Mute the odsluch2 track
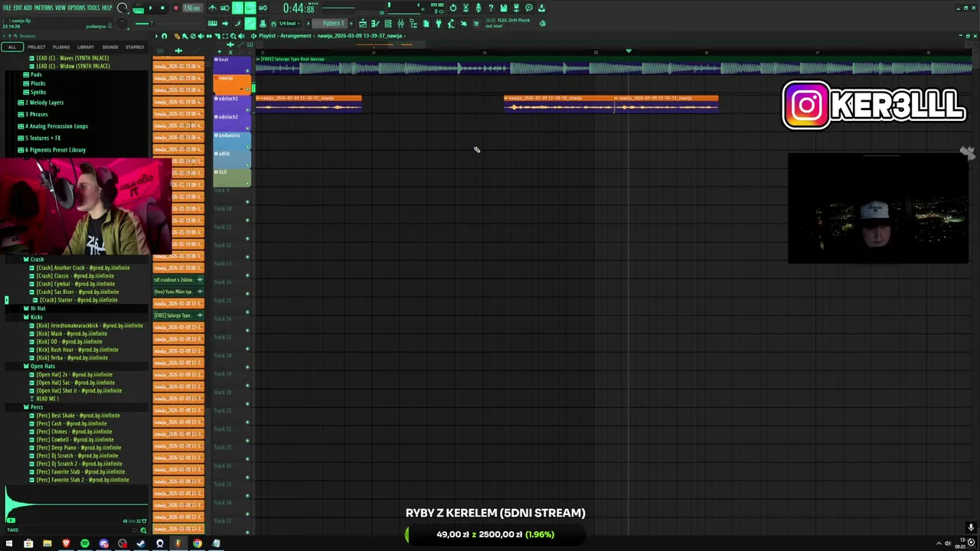This screenshot has width=980, height=551. 247,129
